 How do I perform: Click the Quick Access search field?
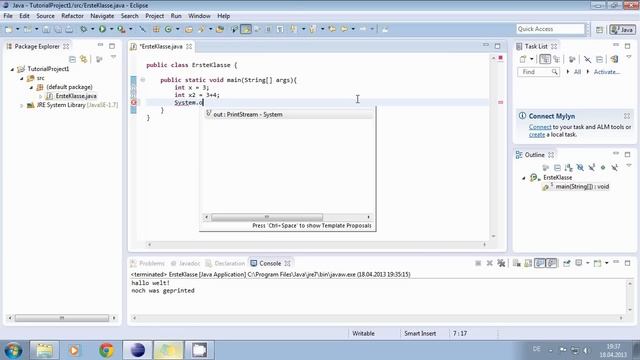[x=551, y=29]
